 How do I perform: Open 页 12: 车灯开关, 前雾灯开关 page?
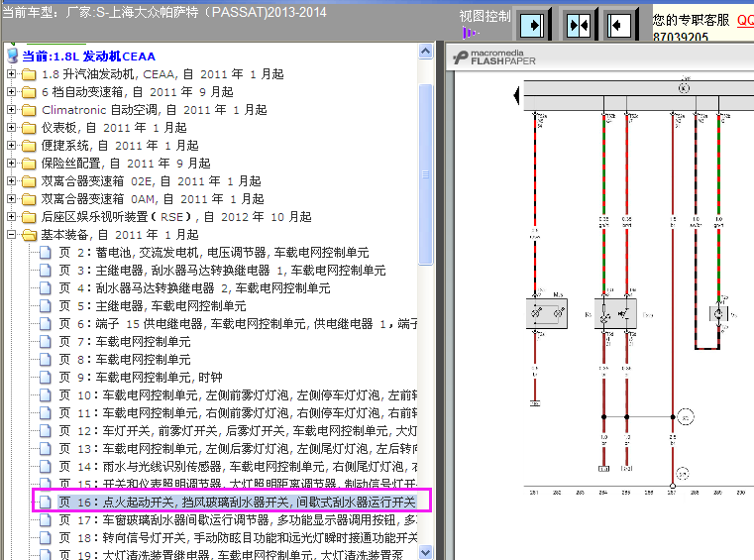(238, 430)
